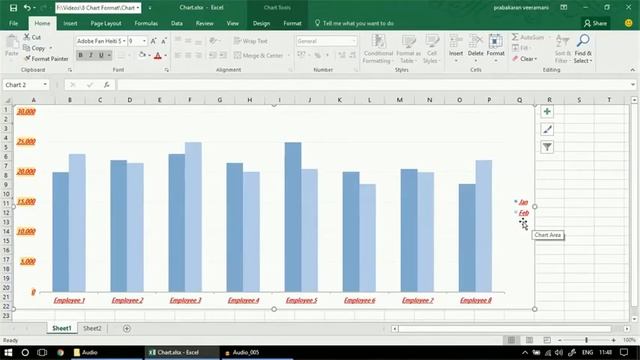Add a new sheet with plus icon
Image resolution: width=640 pixels, height=360 pixels.
tap(127, 329)
